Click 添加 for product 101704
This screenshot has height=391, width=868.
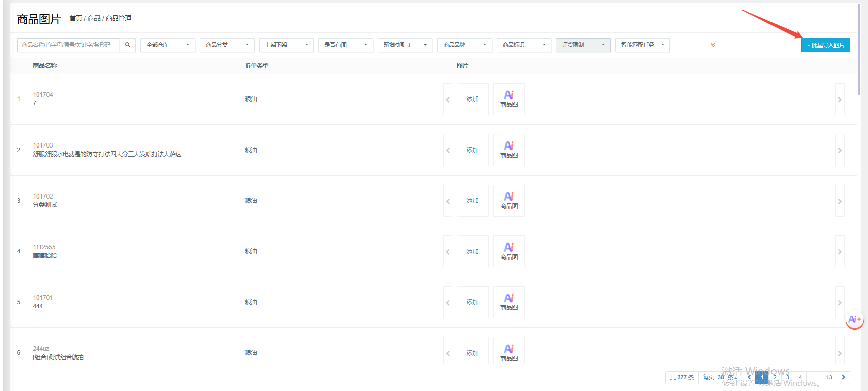[x=472, y=99]
